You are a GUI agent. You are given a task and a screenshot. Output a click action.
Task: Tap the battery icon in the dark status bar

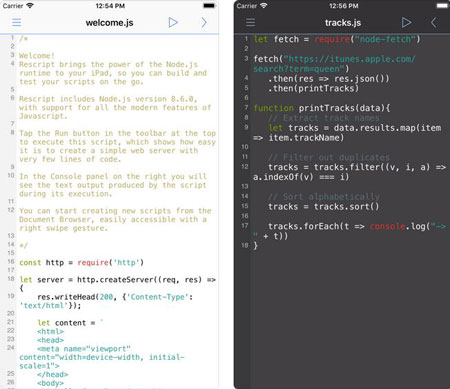pos(443,6)
